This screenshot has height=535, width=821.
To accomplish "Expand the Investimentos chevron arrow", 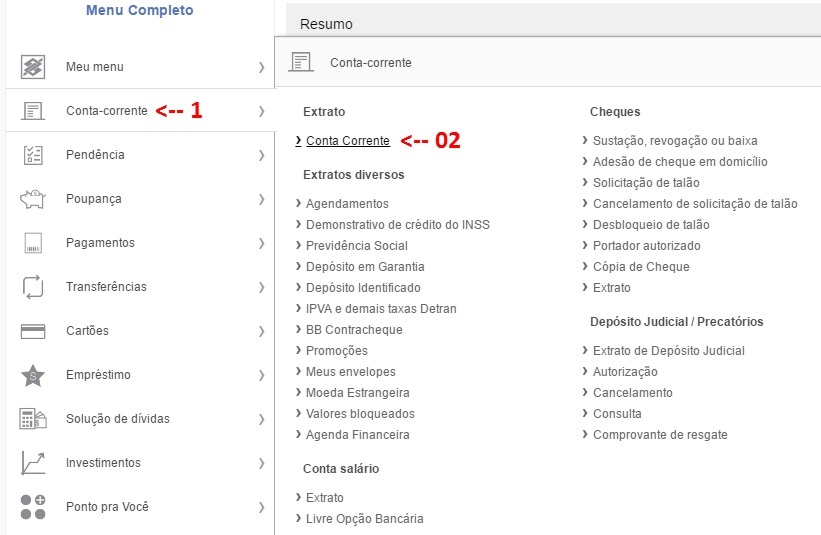I will click(261, 463).
